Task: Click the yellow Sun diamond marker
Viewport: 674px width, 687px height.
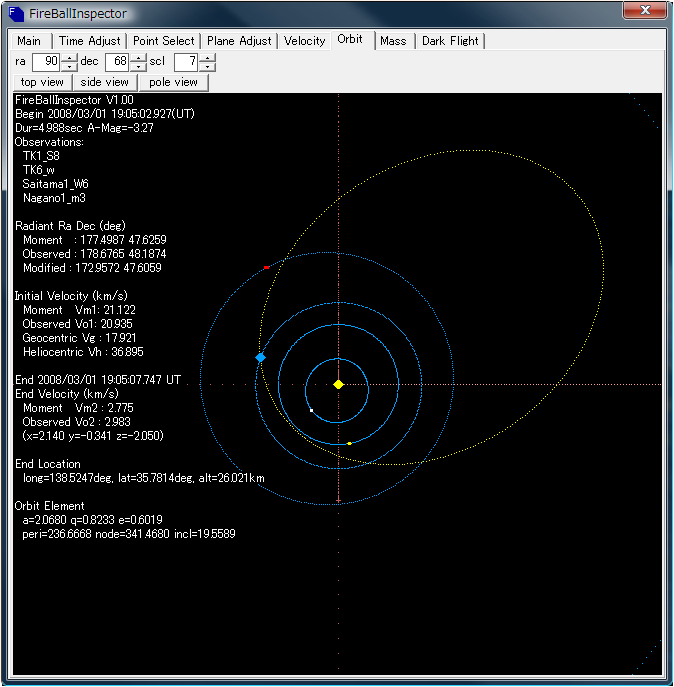Action: pos(338,384)
